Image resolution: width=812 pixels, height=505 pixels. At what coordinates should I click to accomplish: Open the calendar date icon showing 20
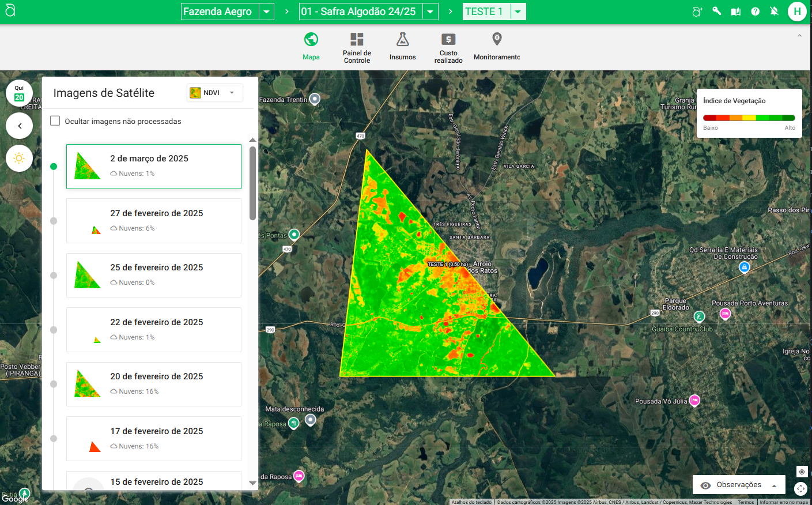coord(19,93)
